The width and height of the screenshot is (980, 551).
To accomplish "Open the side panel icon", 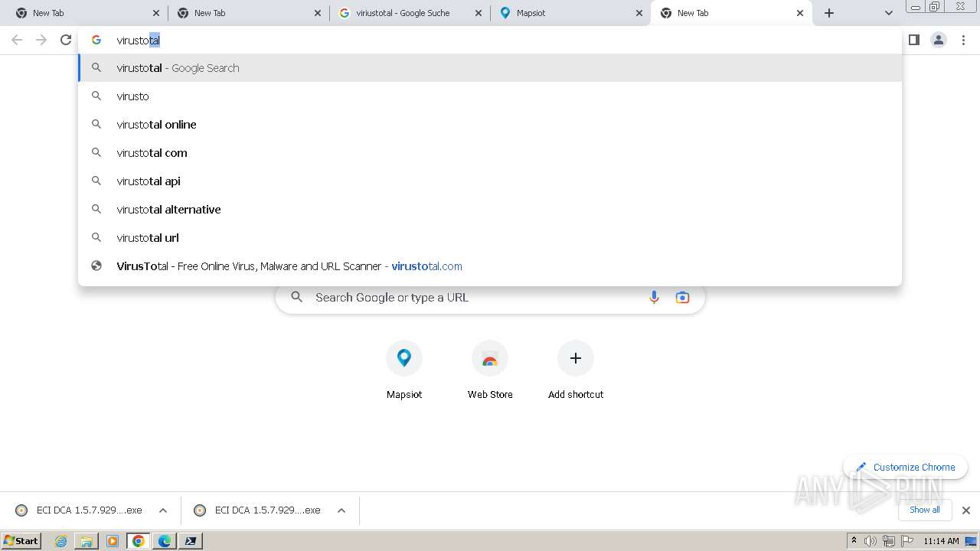I will 914,40.
